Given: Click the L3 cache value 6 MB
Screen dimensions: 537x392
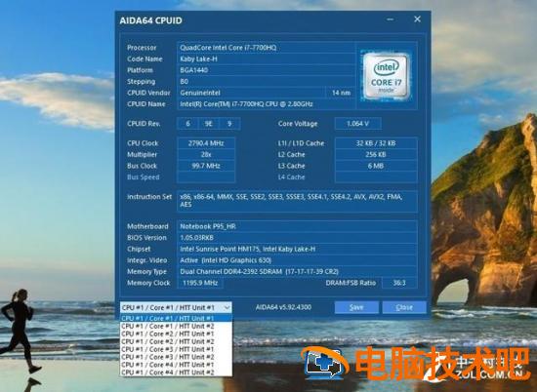Looking at the screenshot, I should (376, 166).
